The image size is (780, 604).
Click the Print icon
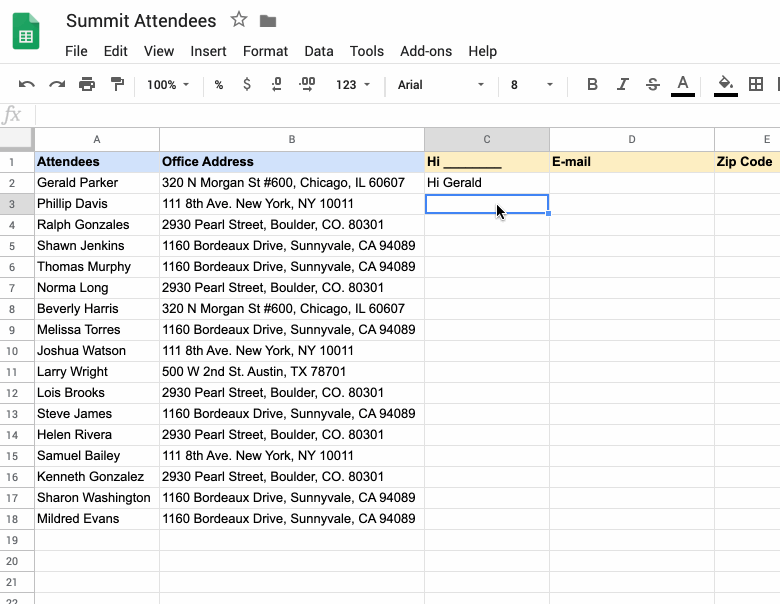click(87, 85)
